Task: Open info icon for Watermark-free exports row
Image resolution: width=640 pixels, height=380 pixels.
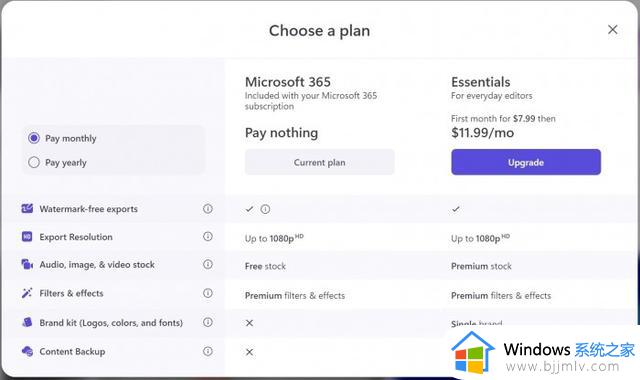Action: [x=208, y=209]
